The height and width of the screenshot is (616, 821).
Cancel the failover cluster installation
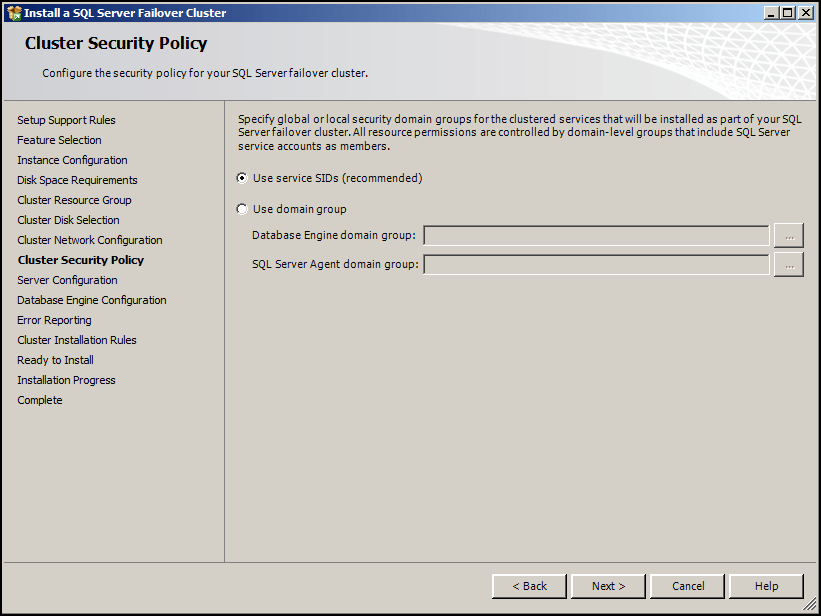coord(687,586)
